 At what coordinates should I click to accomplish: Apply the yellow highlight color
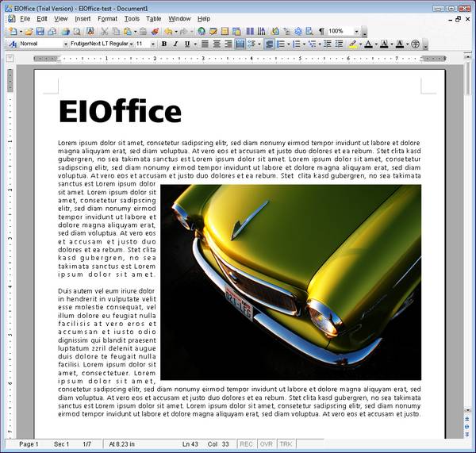352,44
